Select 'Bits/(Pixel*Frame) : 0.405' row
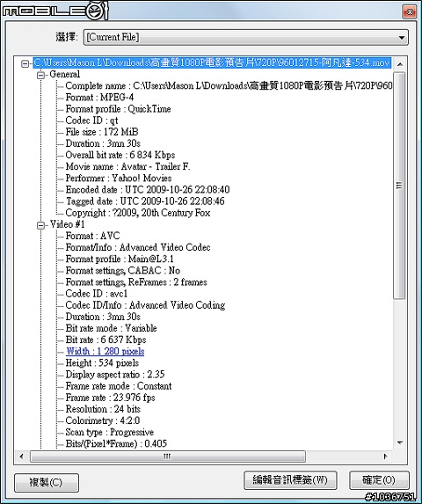 [x=116, y=444]
